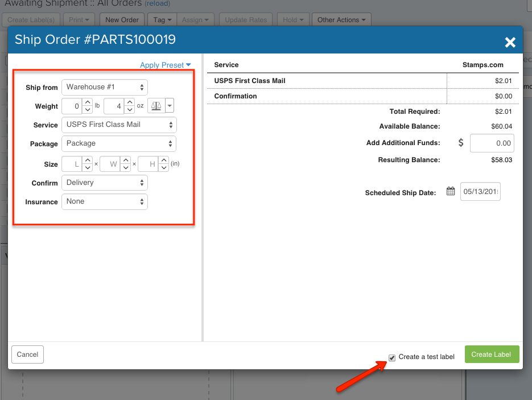Click the scale icon next to weight
Screen dimensions: 532x400
(x=155, y=106)
